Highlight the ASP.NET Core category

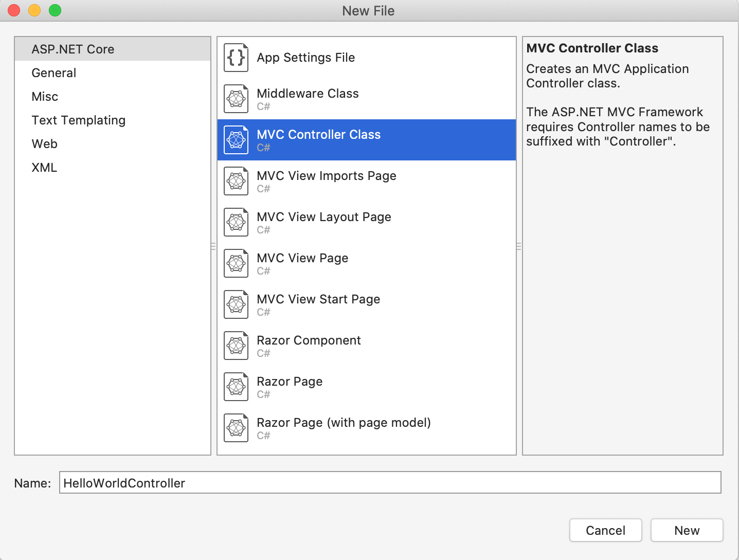click(73, 49)
